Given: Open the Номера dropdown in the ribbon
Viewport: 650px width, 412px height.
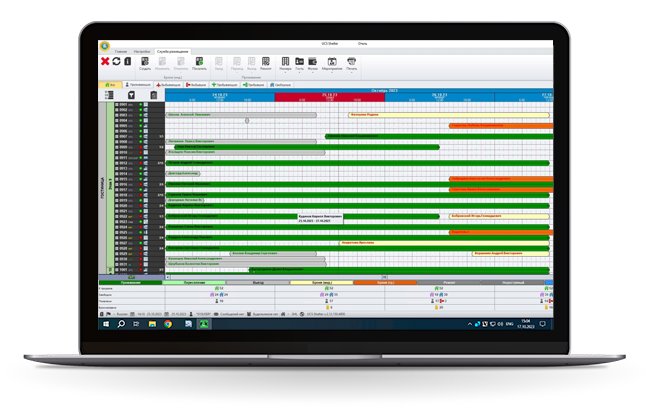Looking at the screenshot, I should click(285, 65).
